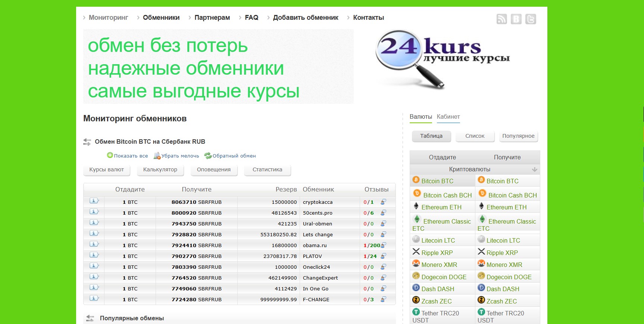644x324 pixels.
Task: Click Убрать мелочь link
Action: coord(180,156)
